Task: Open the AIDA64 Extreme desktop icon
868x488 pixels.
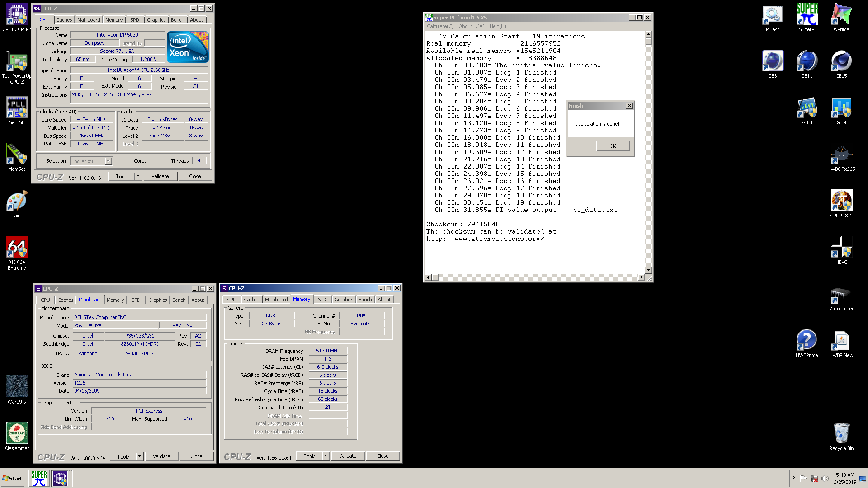Action: coord(17,253)
